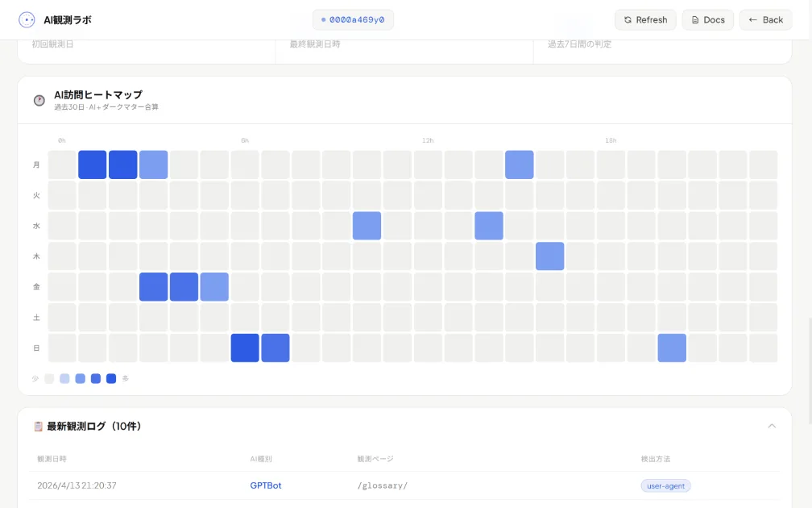
Task: Click the /glossary/ page path entry
Action: (x=383, y=485)
